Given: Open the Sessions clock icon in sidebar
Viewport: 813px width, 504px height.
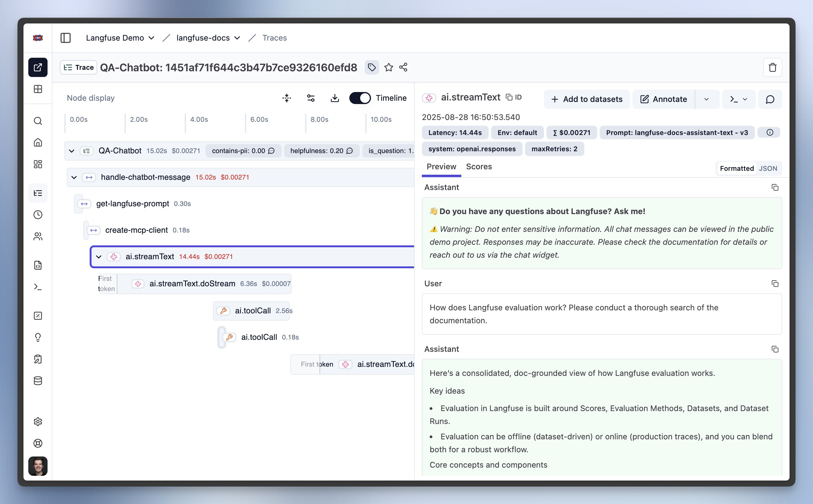Looking at the screenshot, I should [x=38, y=214].
